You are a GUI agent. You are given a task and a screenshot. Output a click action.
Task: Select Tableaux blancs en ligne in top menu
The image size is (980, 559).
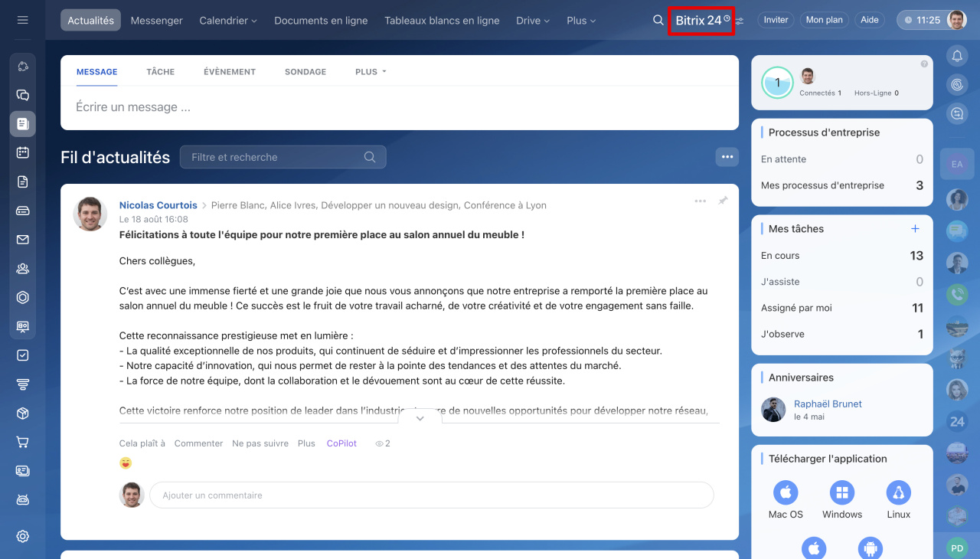pos(442,21)
